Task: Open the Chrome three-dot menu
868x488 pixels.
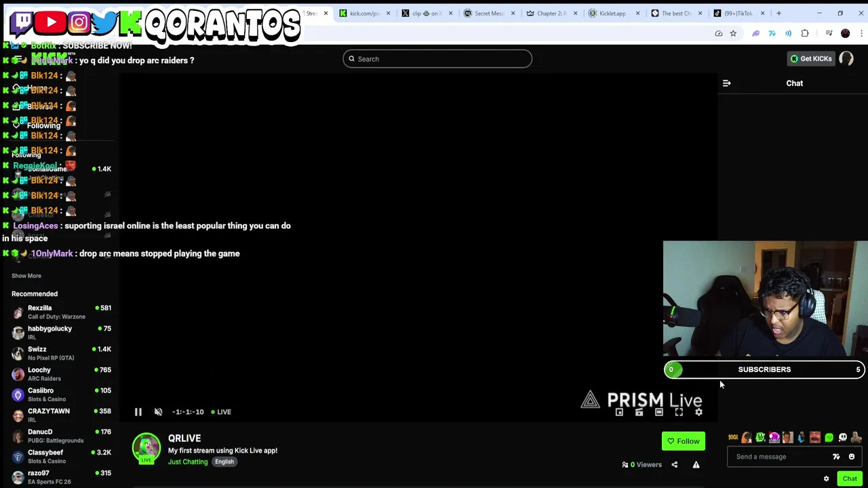Action: pyautogui.click(x=861, y=33)
